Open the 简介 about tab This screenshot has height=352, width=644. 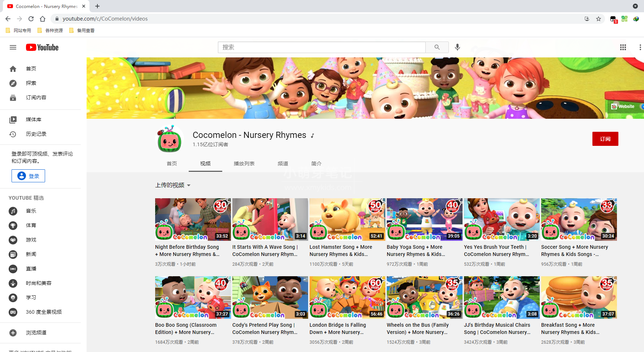click(x=316, y=164)
